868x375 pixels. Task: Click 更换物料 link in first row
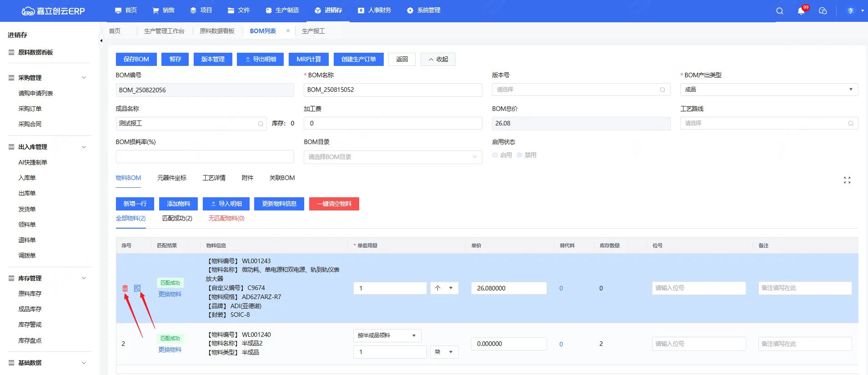click(x=170, y=294)
